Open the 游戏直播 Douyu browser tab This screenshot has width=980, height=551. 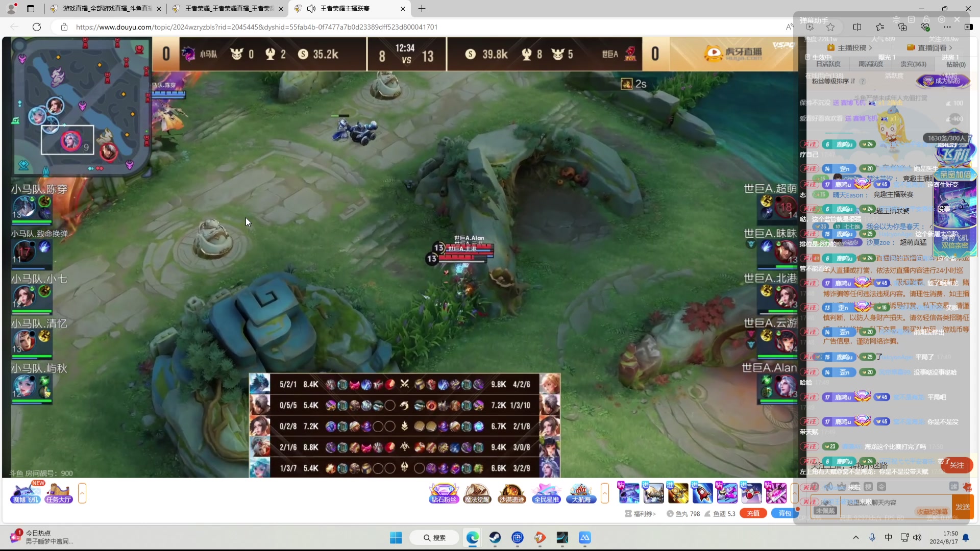tap(106, 9)
